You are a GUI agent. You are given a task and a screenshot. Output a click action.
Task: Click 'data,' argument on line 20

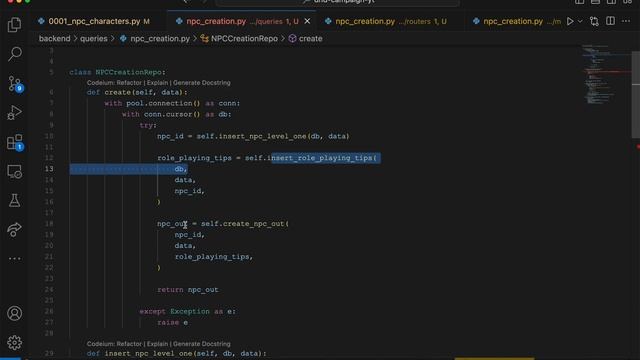click(185, 246)
